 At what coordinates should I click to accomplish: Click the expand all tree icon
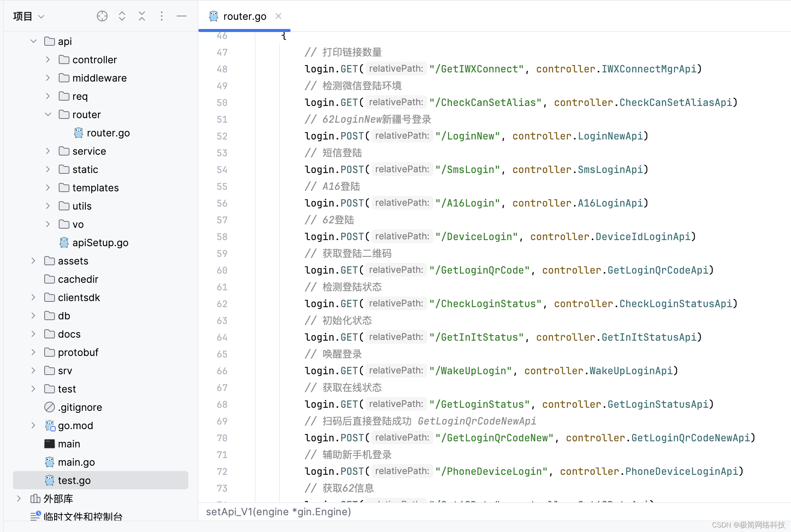point(122,16)
